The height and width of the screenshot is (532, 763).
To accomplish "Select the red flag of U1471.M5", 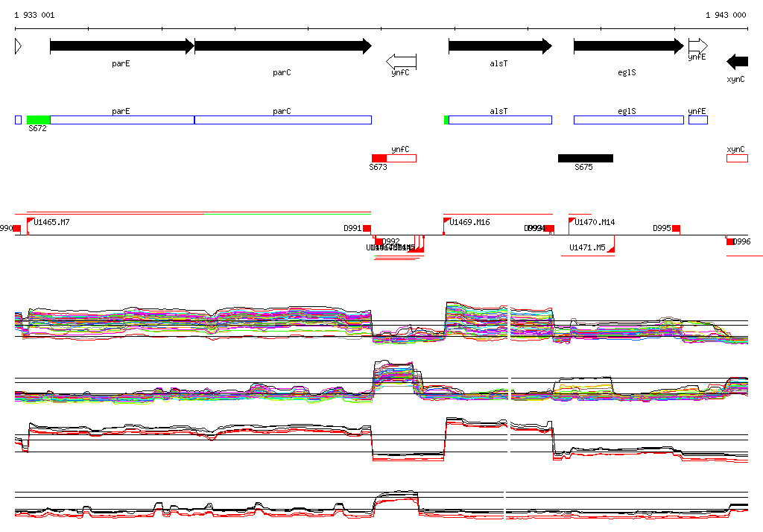I will [611, 249].
